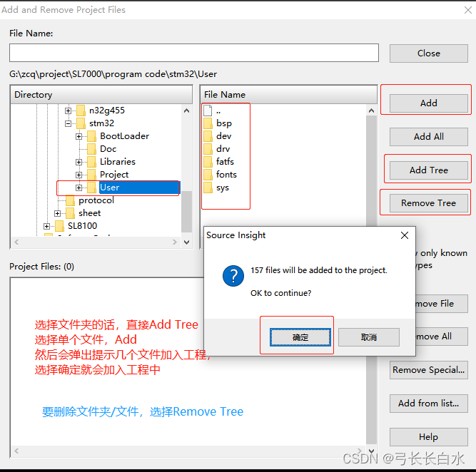
Task: Select 'sys' in the file list
Action: coord(223,188)
